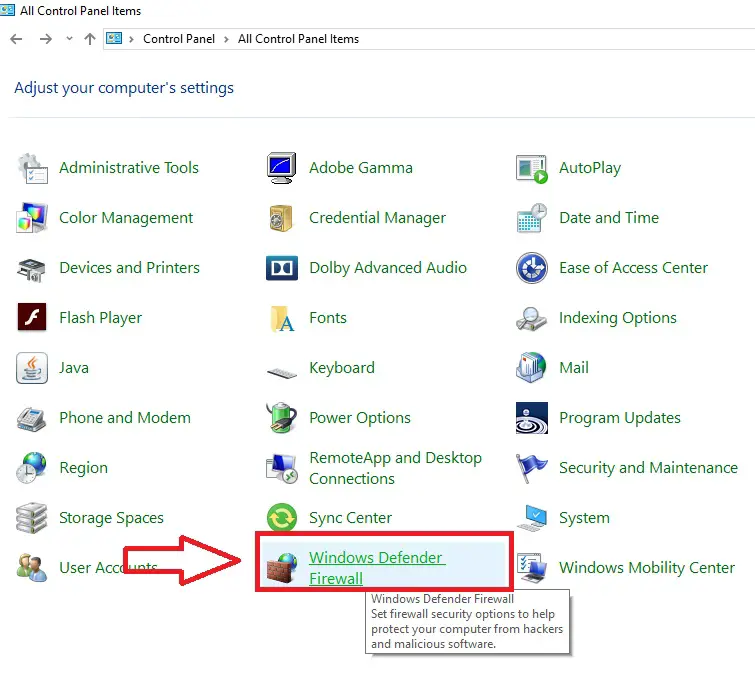Open the Power Options battery icon
The image size is (755, 685).
(x=282, y=417)
